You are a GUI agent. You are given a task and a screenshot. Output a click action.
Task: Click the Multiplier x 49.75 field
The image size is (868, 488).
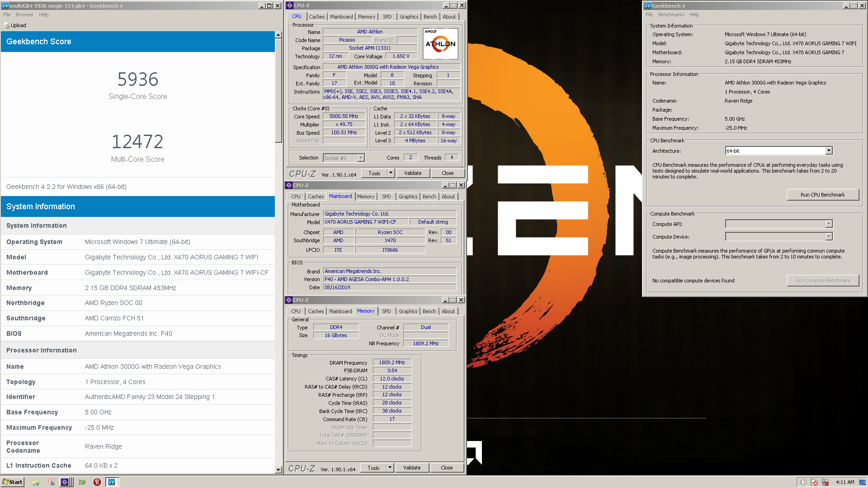344,124
